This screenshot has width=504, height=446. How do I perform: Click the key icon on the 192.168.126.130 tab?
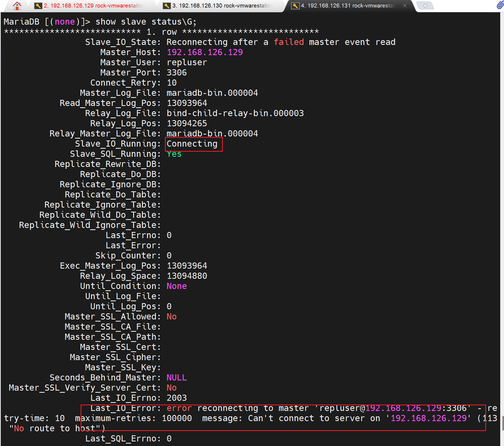[x=167, y=6]
